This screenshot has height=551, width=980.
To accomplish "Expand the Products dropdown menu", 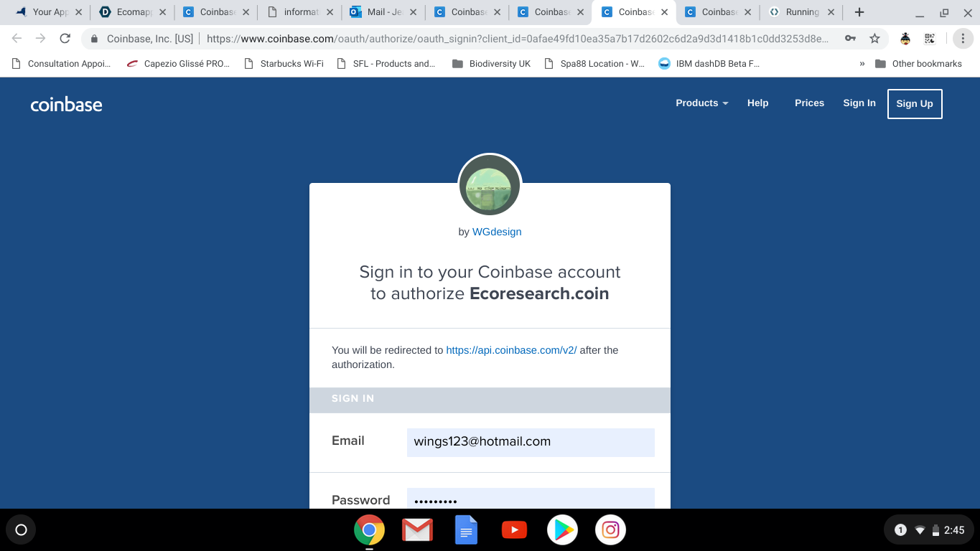I will tap(702, 103).
